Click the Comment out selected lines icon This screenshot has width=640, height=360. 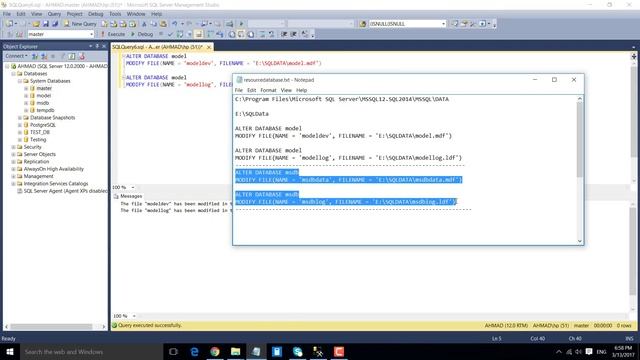(x=262, y=34)
